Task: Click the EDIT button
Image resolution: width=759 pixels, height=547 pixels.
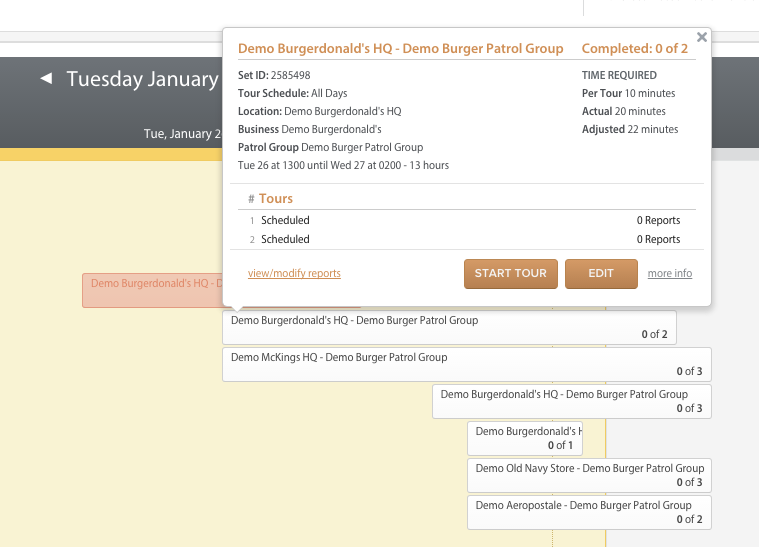Action: tap(601, 274)
